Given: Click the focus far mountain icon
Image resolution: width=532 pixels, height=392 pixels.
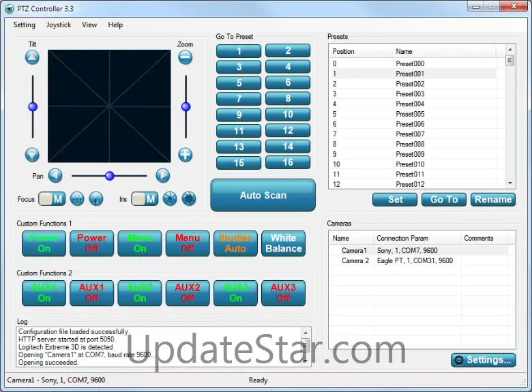Looking at the screenshot, I should 77,198.
